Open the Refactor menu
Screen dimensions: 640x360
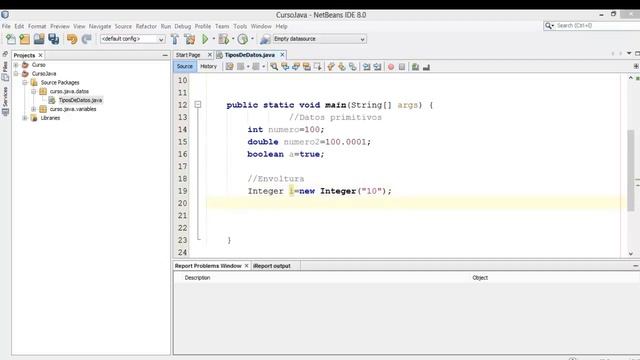click(x=146, y=26)
